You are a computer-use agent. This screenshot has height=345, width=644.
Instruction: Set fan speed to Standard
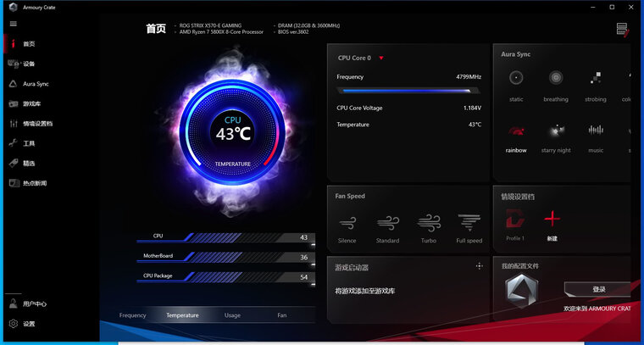[388, 229]
